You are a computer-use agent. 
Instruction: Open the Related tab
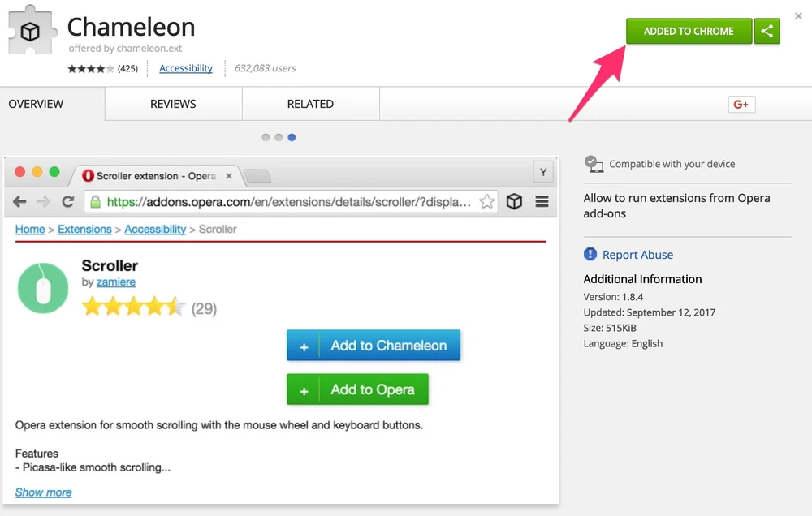coord(310,104)
